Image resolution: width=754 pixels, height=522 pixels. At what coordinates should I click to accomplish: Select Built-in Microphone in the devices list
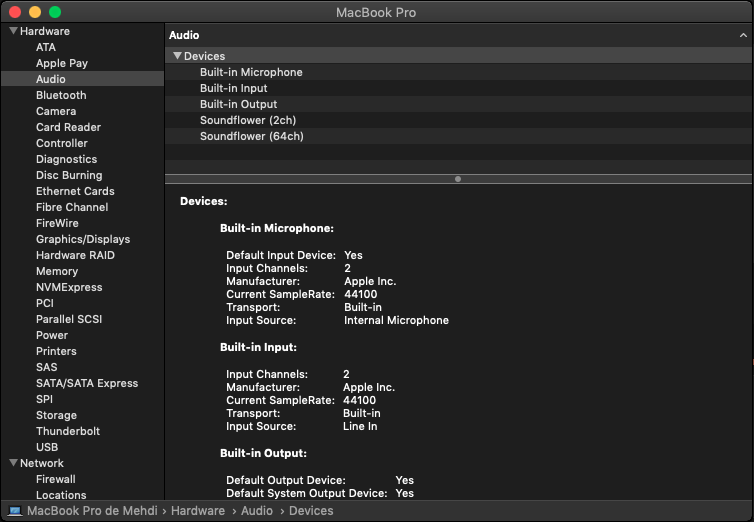458,72
